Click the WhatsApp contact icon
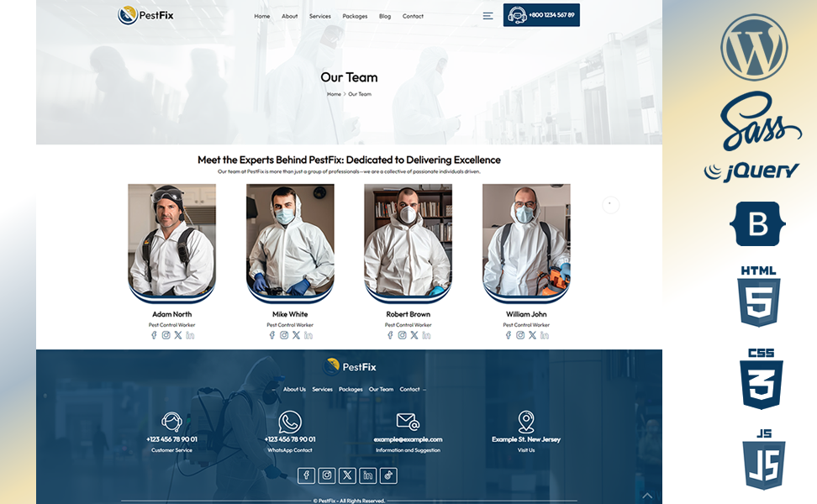This screenshot has height=504, width=817. click(290, 422)
